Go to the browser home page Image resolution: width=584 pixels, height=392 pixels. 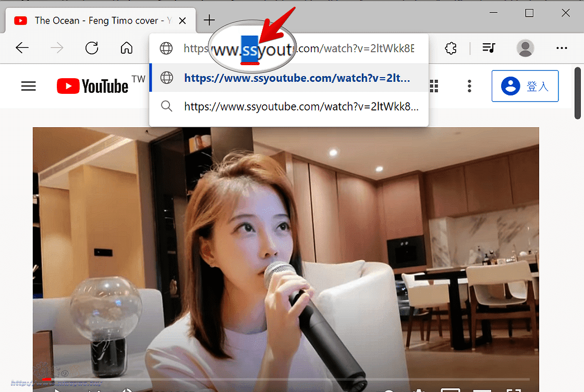126,48
